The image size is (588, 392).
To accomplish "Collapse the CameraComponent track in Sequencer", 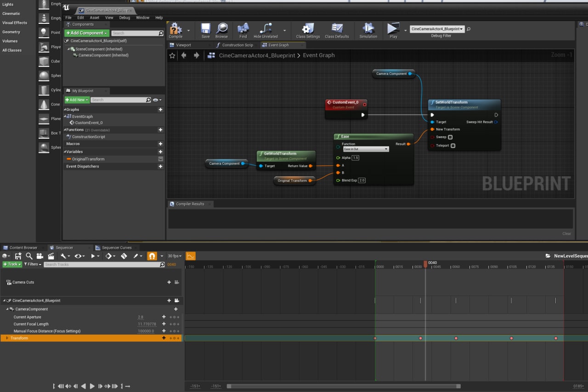I will pyautogui.click(x=7, y=309).
